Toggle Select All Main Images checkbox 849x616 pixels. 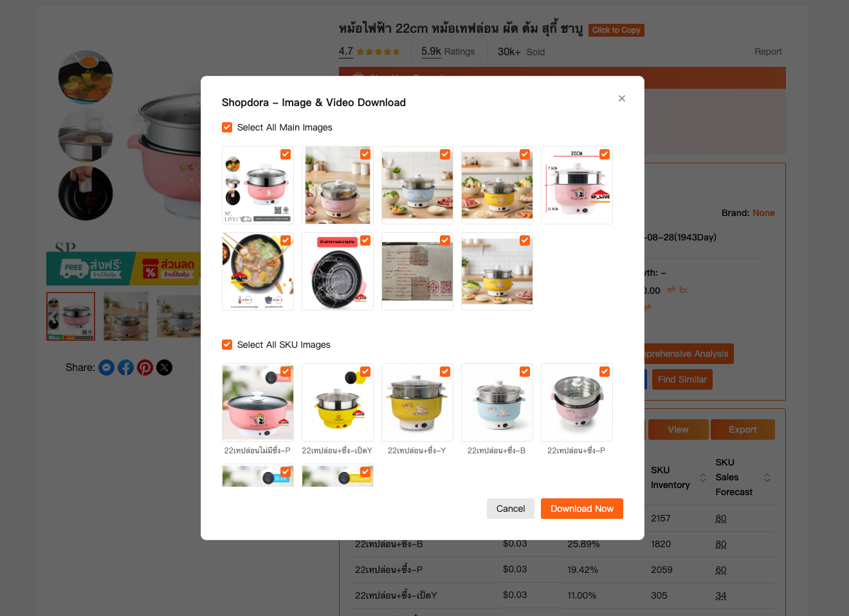point(227,127)
